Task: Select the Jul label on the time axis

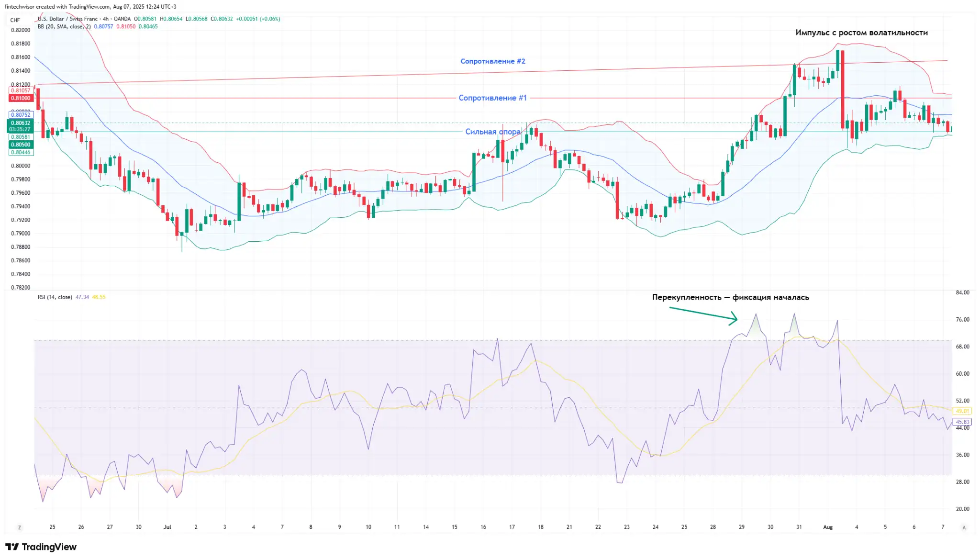Action: coord(167,526)
